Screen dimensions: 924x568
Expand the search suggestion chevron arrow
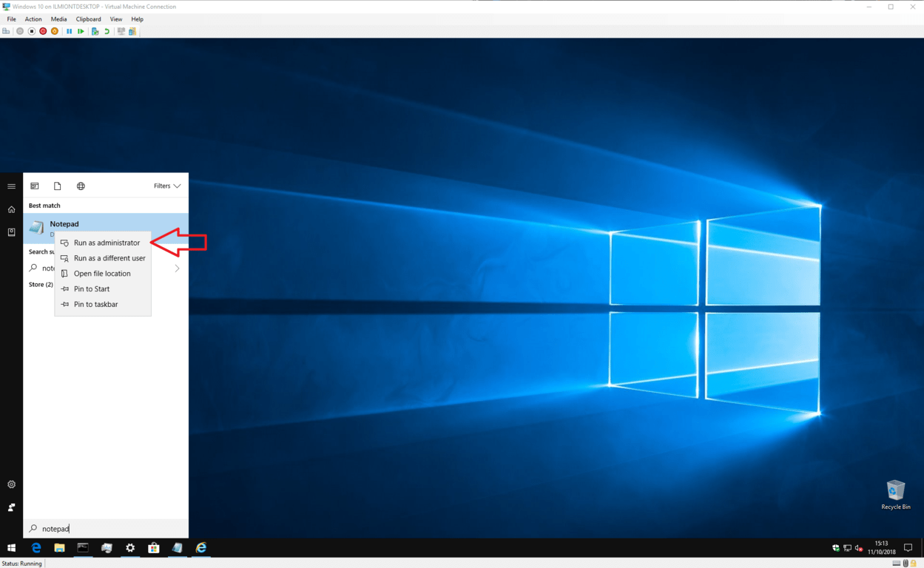[x=177, y=268]
